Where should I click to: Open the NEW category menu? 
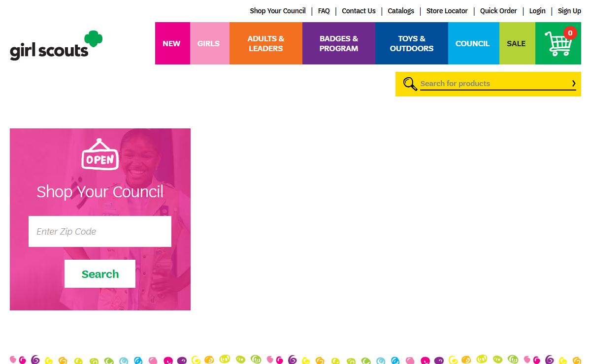pyautogui.click(x=172, y=43)
